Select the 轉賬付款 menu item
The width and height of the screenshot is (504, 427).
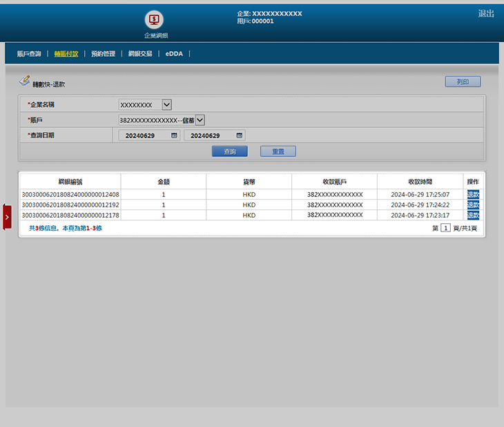point(66,54)
